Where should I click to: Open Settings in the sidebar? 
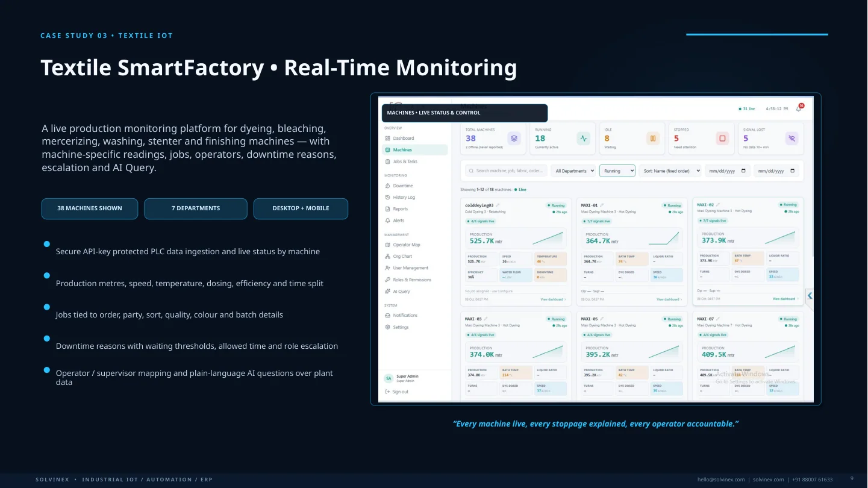[416, 327]
